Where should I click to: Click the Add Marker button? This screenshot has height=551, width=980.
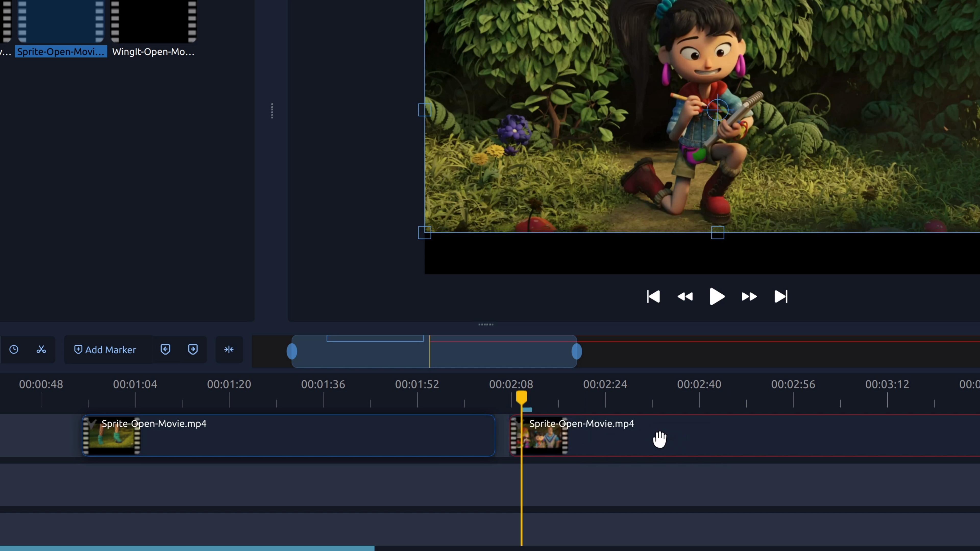(x=105, y=349)
